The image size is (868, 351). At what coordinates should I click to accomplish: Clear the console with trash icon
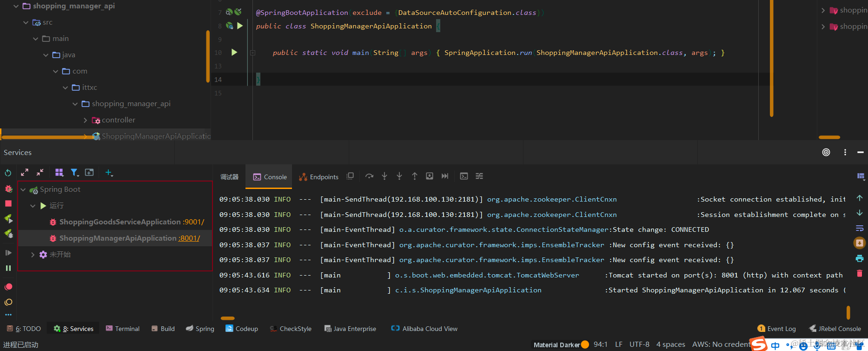click(860, 273)
